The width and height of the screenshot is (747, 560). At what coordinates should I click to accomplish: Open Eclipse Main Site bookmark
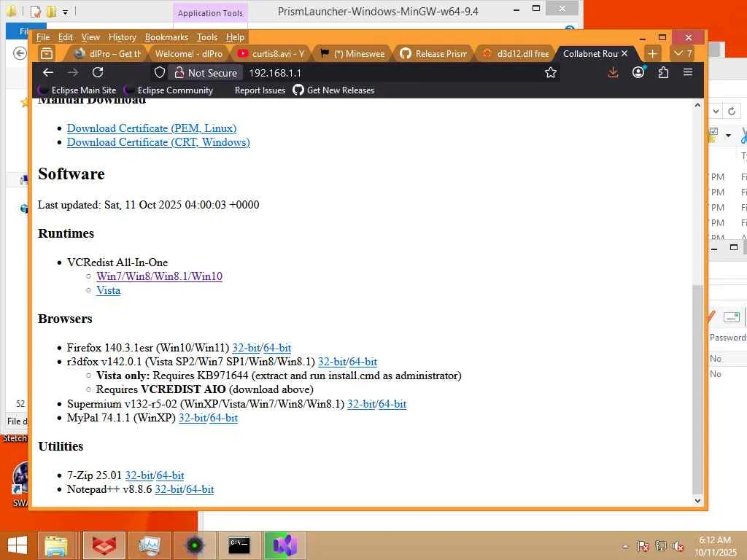[x=77, y=90]
